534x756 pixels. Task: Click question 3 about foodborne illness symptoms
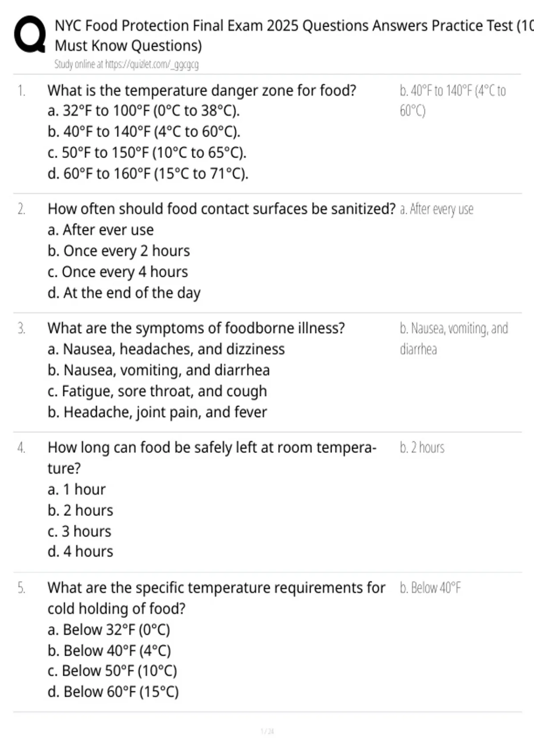pyautogui.click(x=196, y=328)
